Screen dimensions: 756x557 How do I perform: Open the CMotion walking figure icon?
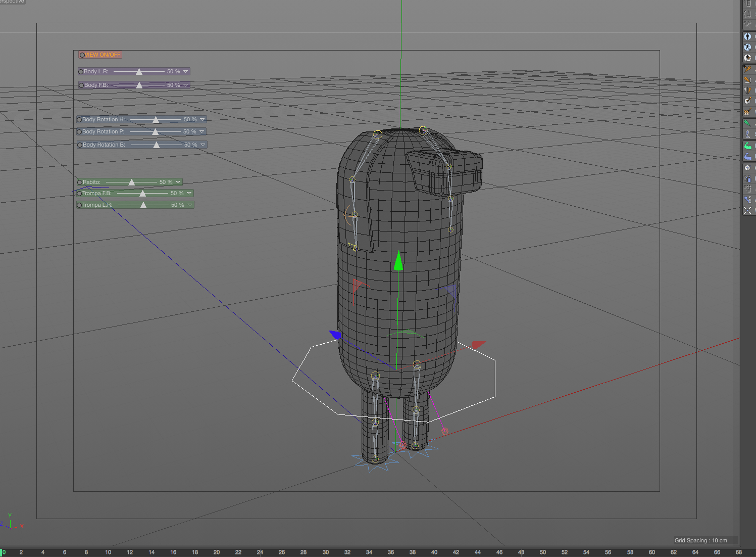tap(747, 47)
